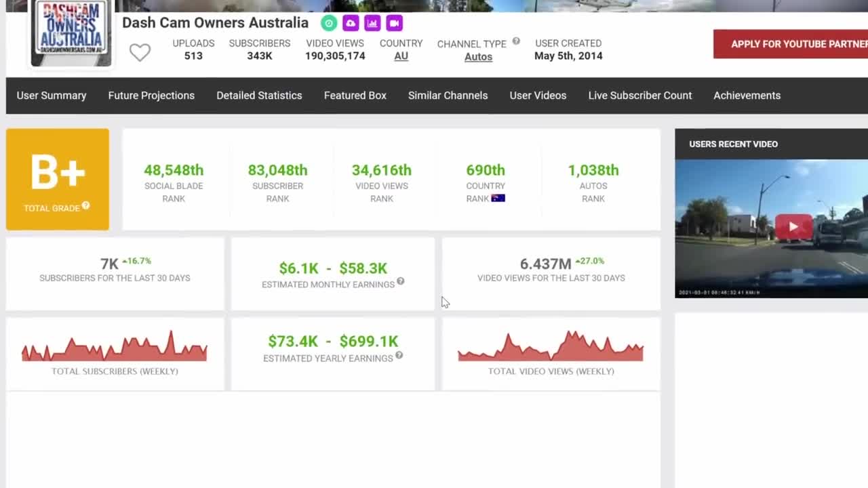Image resolution: width=868 pixels, height=488 pixels.
Task: Click the Autos channel type link
Action: pyautogui.click(x=478, y=57)
